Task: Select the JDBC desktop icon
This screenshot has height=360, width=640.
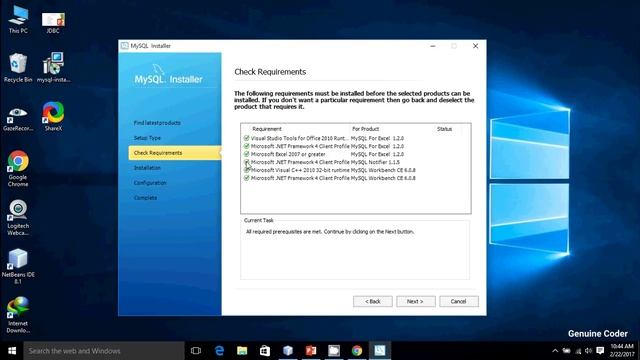Action: [x=53, y=22]
